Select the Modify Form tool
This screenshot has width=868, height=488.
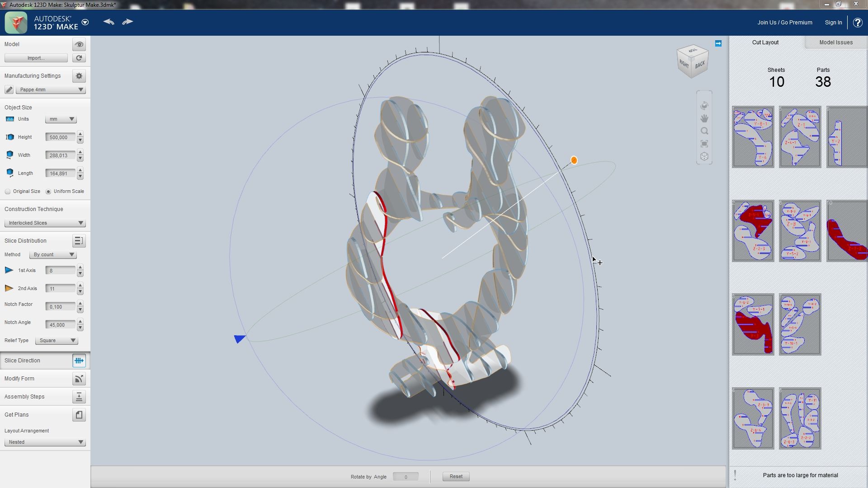[x=78, y=378]
